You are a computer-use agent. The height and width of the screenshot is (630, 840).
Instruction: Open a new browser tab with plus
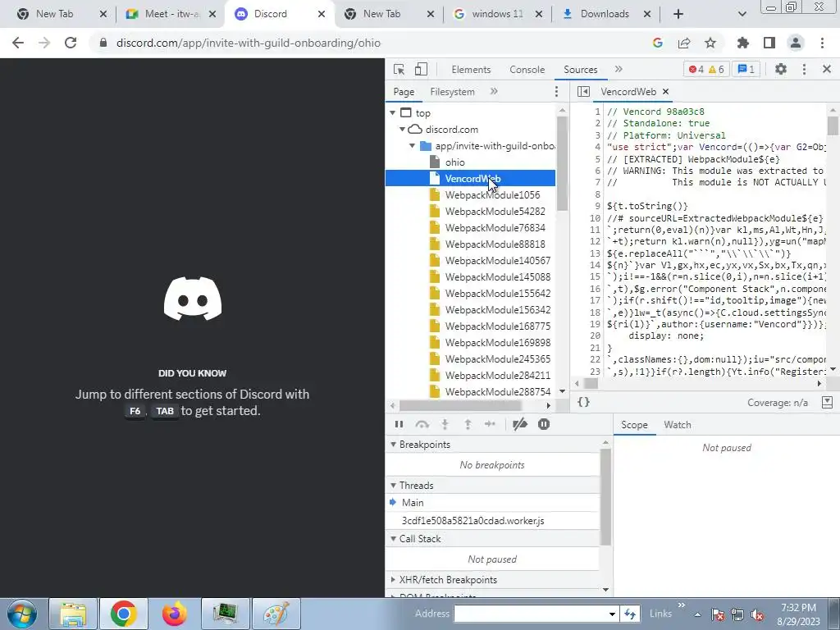[x=678, y=14]
